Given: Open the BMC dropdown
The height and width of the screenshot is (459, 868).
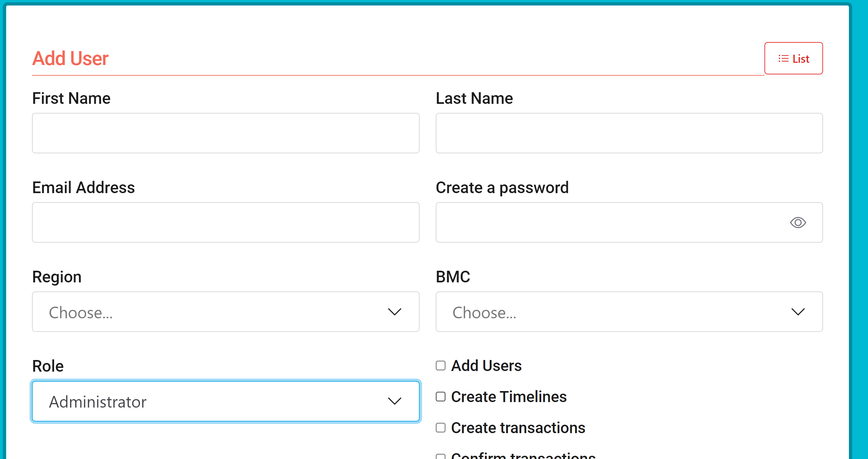Looking at the screenshot, I should [x=629, y=312].
